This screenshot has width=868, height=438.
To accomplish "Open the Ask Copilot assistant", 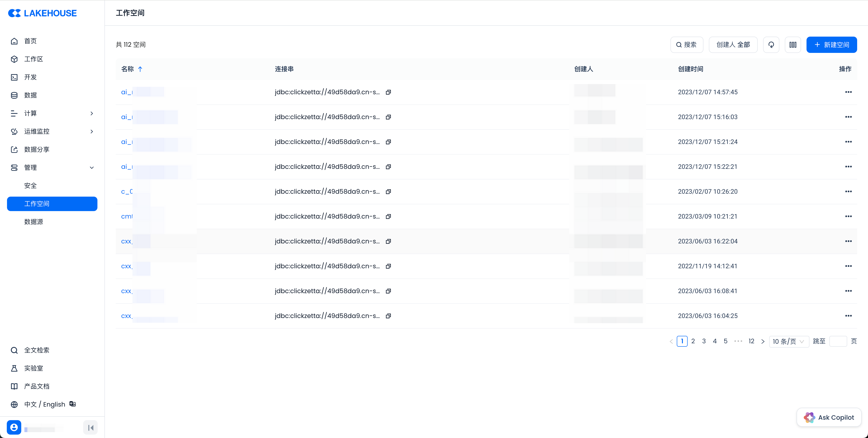I will [829, 417].
